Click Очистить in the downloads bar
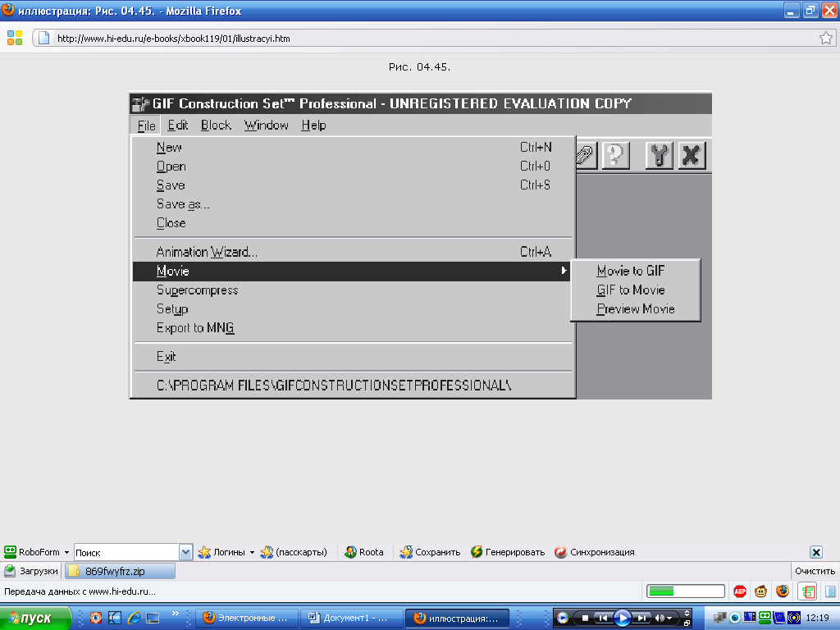The height and width of the screenshot is (630, 840). point(815,571)
